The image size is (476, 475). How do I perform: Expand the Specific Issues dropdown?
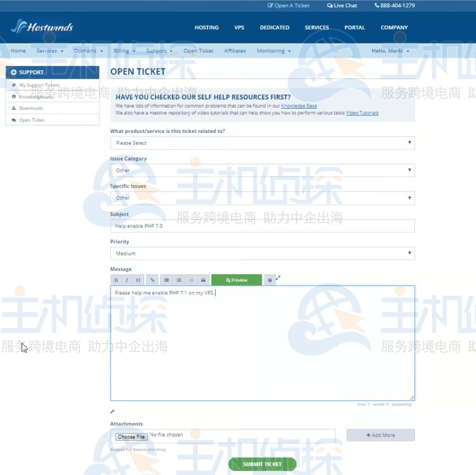pyautogui.click(x=262, y=198)
